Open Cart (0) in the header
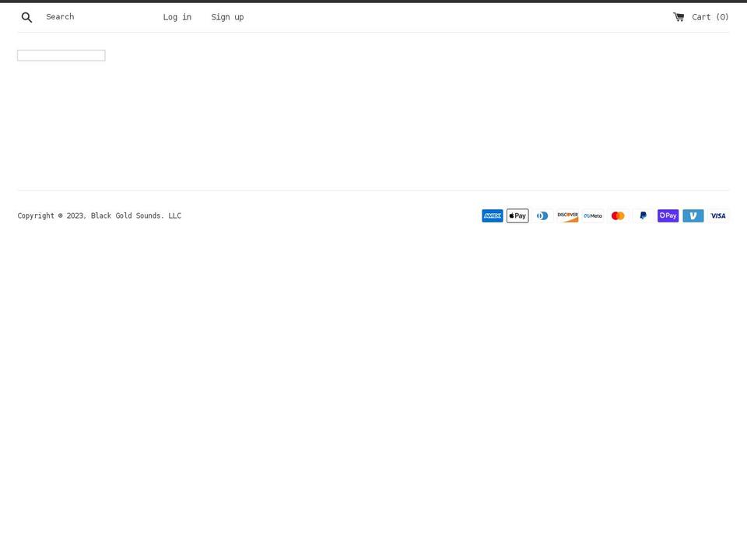The width and height of the screenshot is (747, 560). pos(710,16)
